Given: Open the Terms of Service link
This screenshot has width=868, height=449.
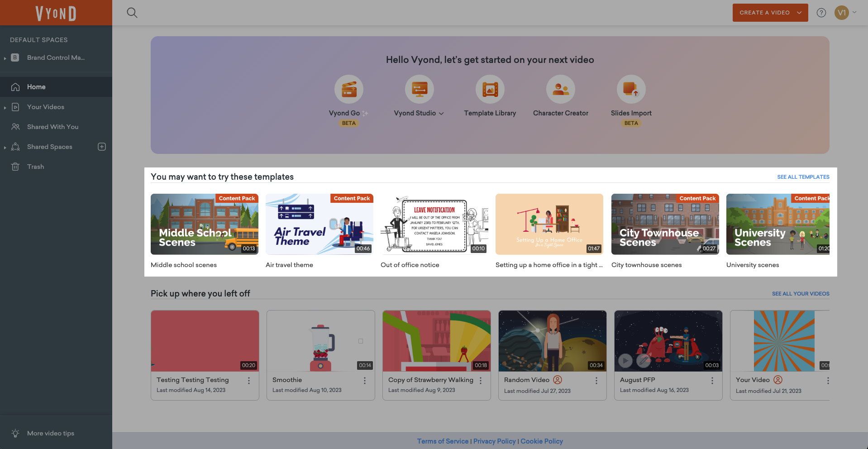Looking at the screenshot, I should click(x=443, y=441).
